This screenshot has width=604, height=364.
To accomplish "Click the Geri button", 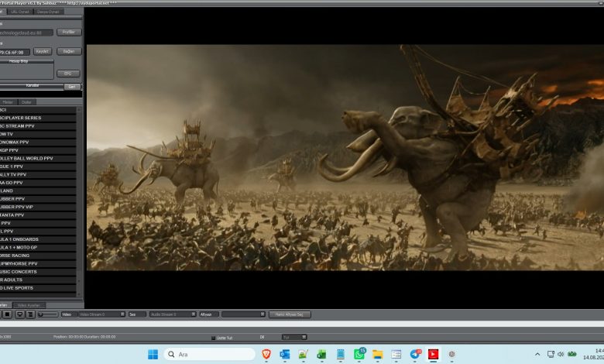I will pos(72,87).
